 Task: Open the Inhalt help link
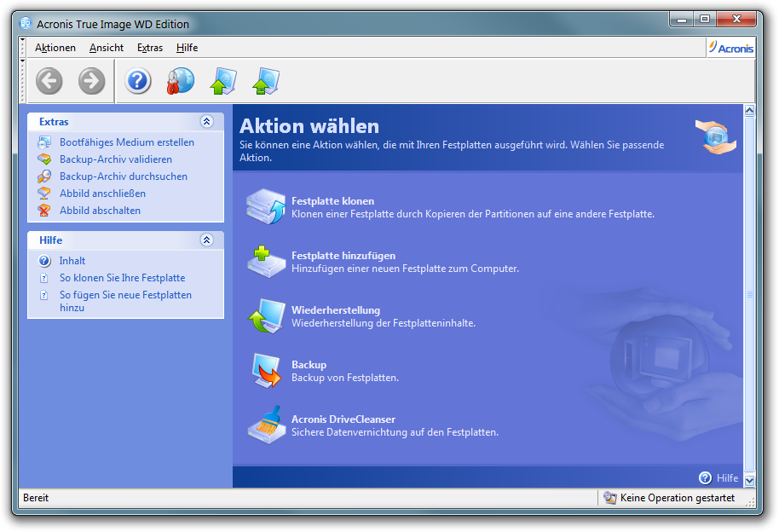(x=72, y=261)
